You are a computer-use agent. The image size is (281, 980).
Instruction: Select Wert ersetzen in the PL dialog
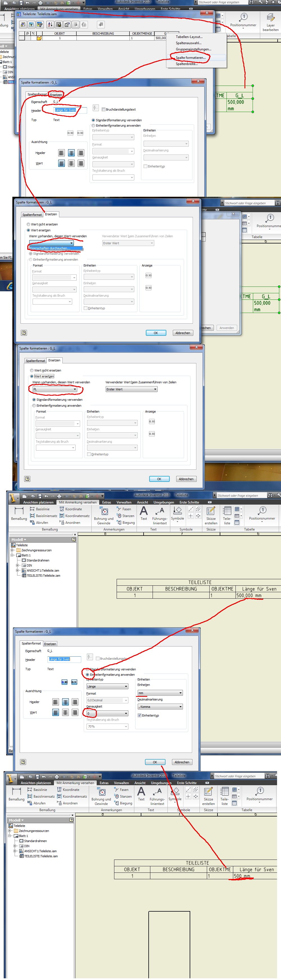[32, 376]
